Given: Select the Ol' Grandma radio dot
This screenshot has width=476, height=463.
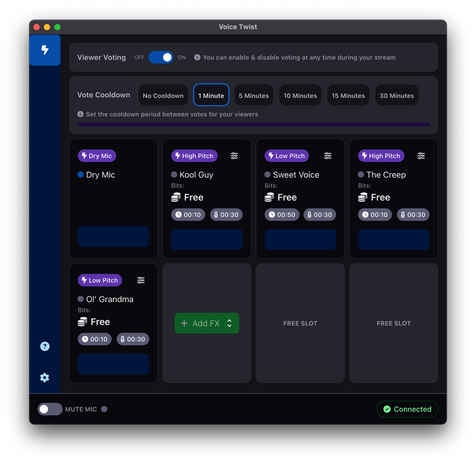Looking at the screenshot, I should click(x=80, y=299).
